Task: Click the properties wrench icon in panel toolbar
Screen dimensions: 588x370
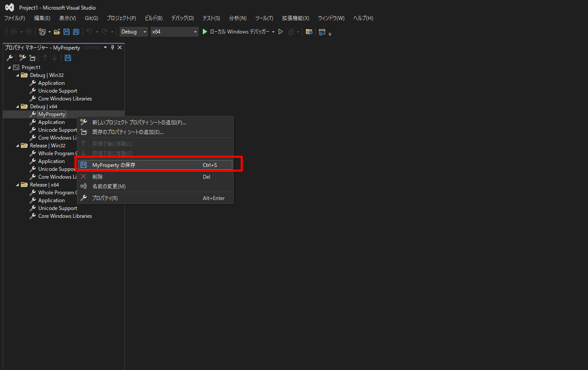Action: 10,58
